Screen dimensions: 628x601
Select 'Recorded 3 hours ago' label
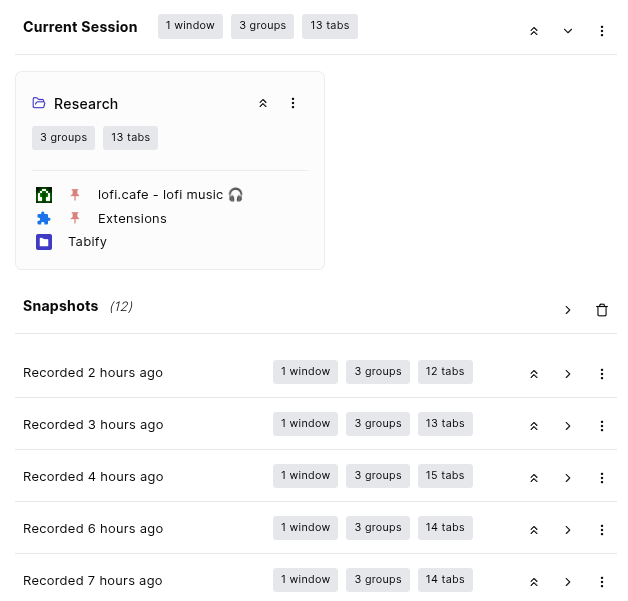[x=93, y=425]
